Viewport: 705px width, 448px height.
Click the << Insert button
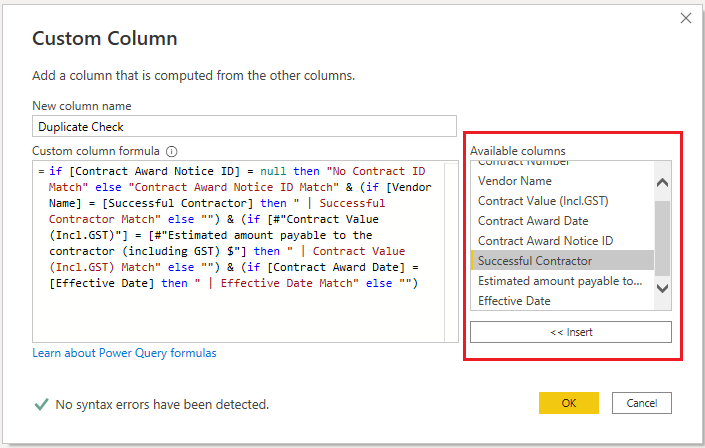[x=571, y=332]
